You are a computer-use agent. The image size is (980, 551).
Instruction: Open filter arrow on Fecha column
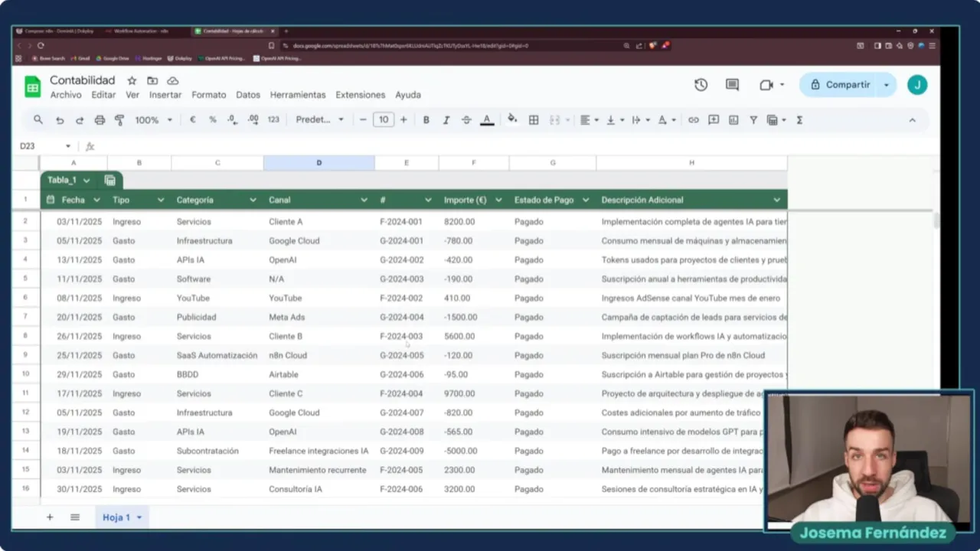(97, 201)
